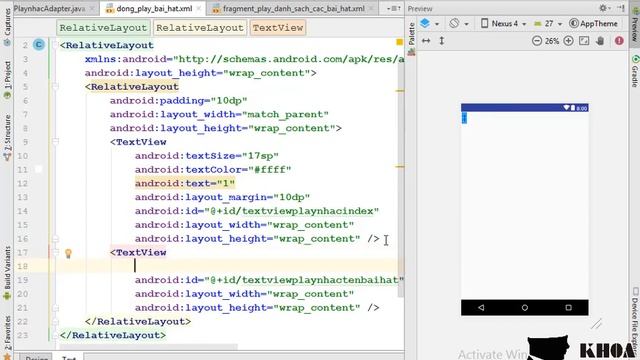Close fragment_play_danh_sach_cac_bai_hat.xml tab

[371, 8]
